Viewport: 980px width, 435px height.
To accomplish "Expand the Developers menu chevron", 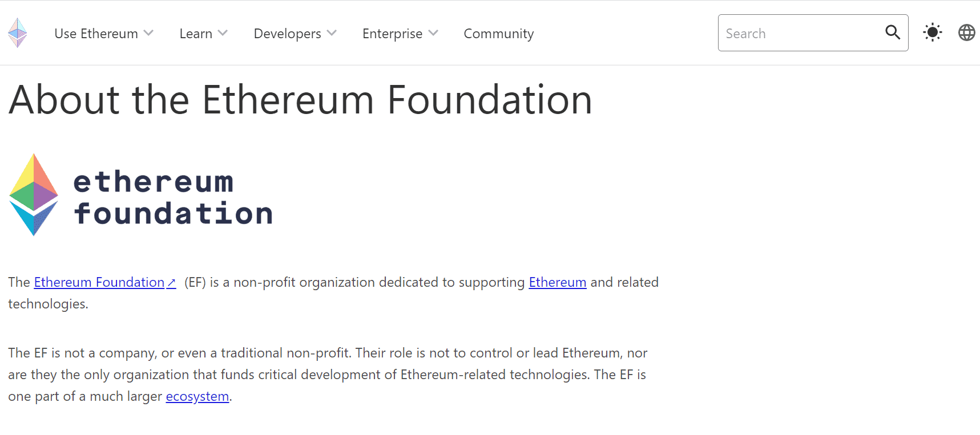I will [x=332, y=33].
